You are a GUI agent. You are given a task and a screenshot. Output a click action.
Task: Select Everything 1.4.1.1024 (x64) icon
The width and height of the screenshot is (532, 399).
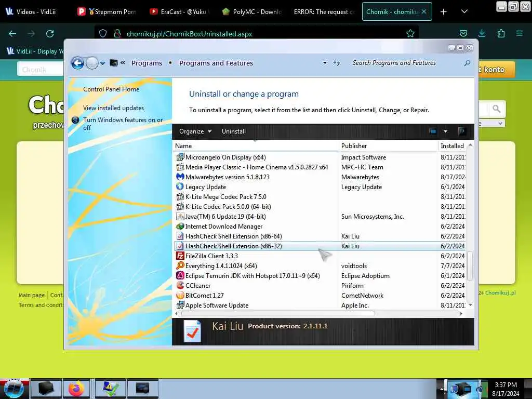point(180,265)
